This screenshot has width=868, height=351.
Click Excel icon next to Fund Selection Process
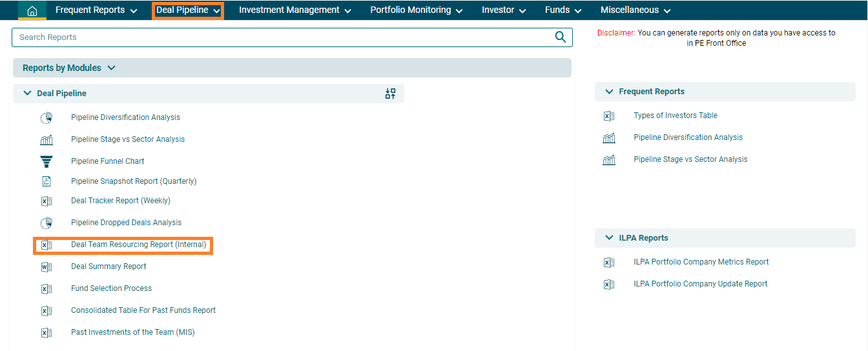pyautogui.click(x=46, y=289)
